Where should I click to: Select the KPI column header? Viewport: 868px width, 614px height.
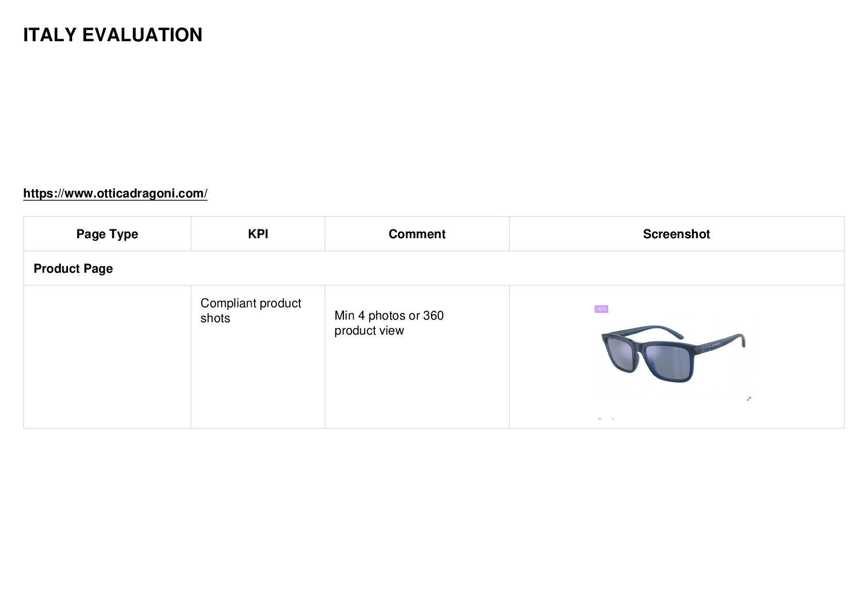click(x=258, y=234)
